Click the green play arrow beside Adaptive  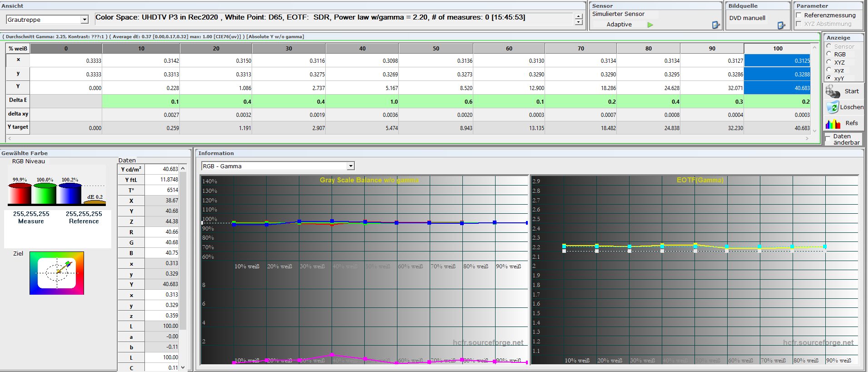pos(650,25)
